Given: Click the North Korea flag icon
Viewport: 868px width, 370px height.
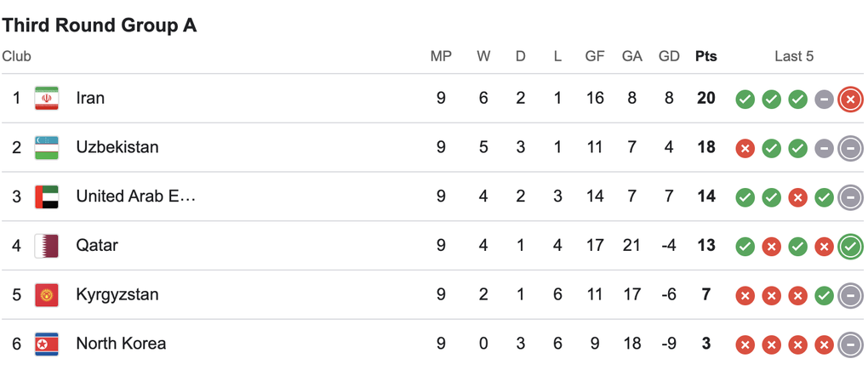Looking at the screenshot, I should point(47,344).
